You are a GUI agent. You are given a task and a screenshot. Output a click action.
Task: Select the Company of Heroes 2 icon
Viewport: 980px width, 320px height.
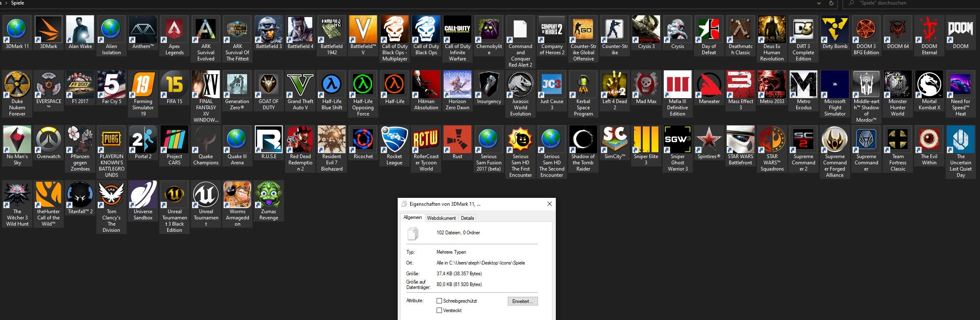point(552,36)
